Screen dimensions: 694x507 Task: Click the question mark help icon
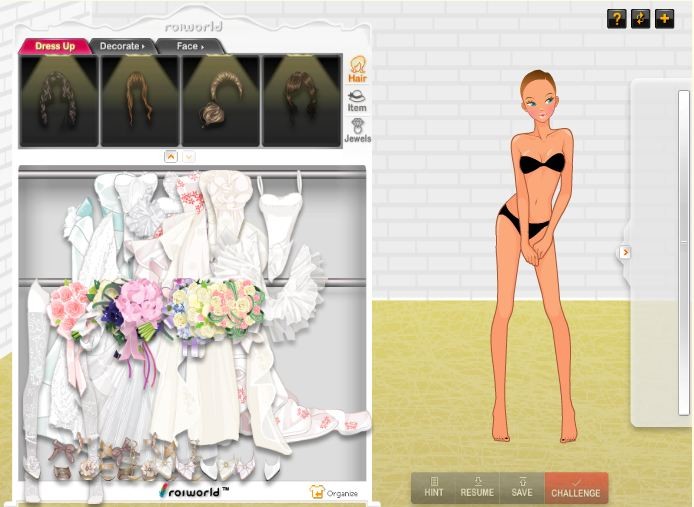[617, 19]
